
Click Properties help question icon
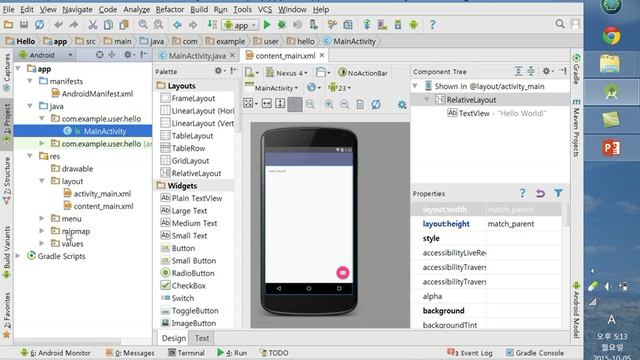pos(522,193)
